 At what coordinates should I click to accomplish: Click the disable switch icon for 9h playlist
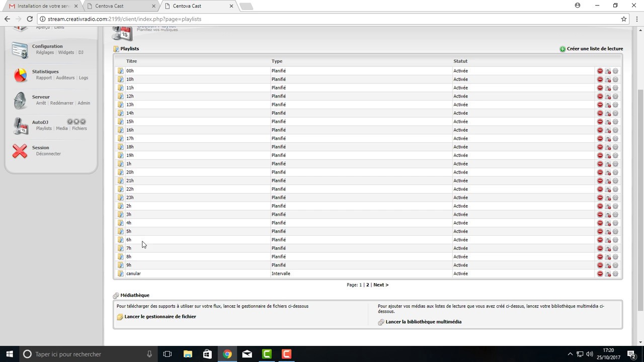608,265
